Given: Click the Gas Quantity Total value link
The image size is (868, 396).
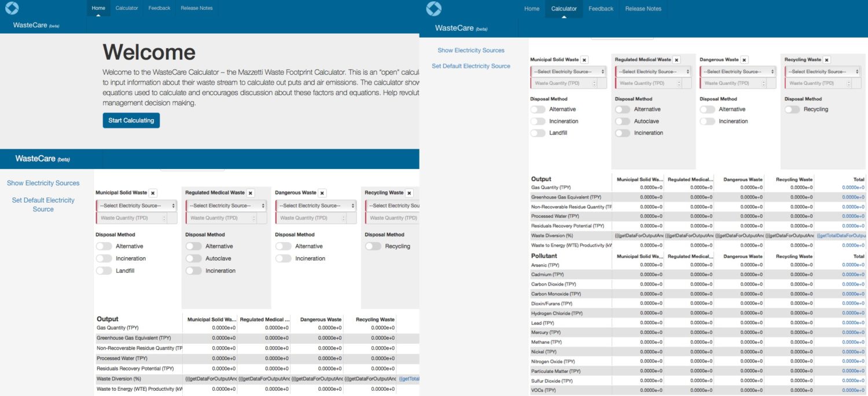Looking at the screenshot, I should tap(853, 188).
